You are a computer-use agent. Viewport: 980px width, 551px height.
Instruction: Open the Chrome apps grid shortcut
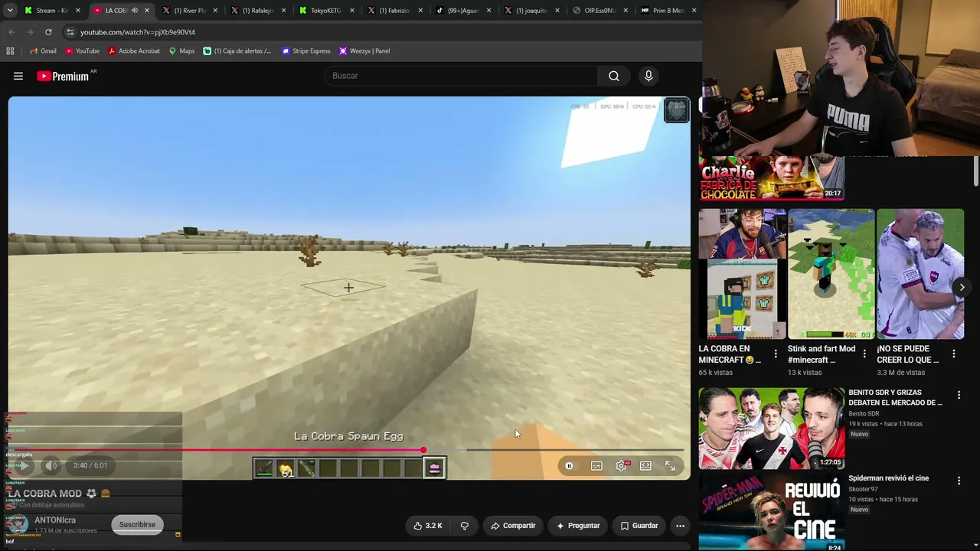(10, 51)
